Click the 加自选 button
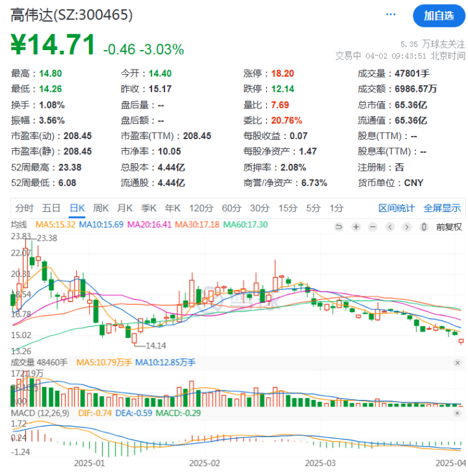468x476 pixels. 439,16
